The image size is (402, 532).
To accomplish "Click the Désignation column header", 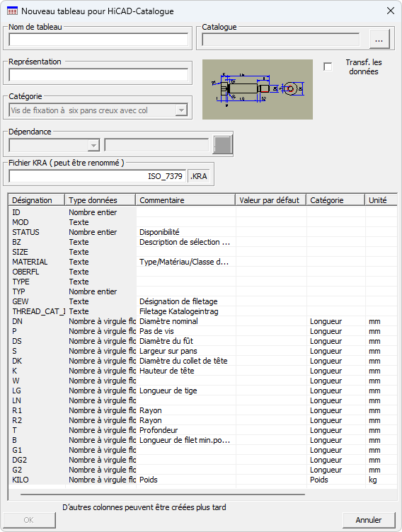I will (36, 200).
